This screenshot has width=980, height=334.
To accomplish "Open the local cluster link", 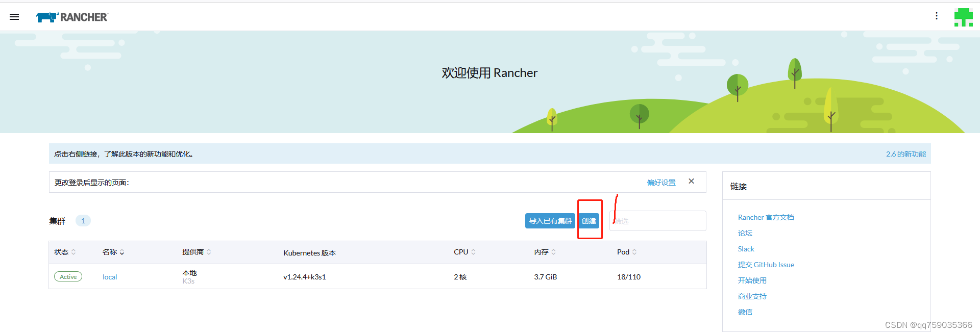I will click(110, 277).
